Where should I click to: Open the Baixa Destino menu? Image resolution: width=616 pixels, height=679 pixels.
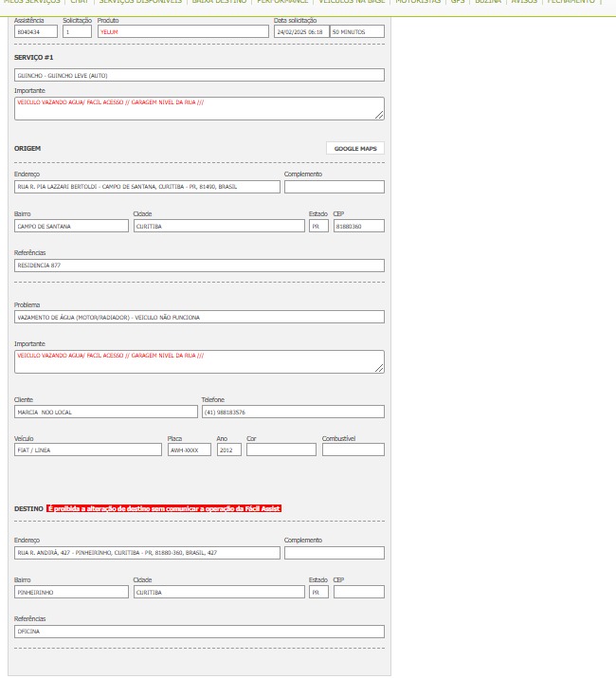pos(219,2)
